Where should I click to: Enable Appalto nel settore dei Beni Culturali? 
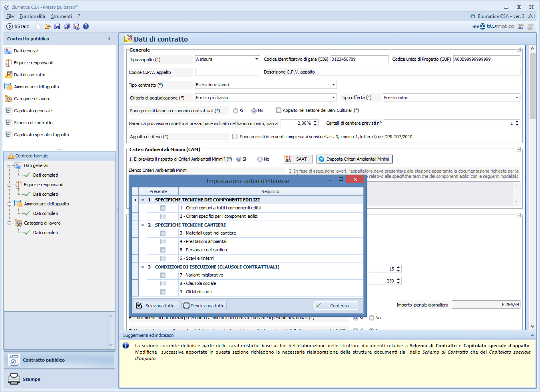pyautogui.click(x=279, y=110)
